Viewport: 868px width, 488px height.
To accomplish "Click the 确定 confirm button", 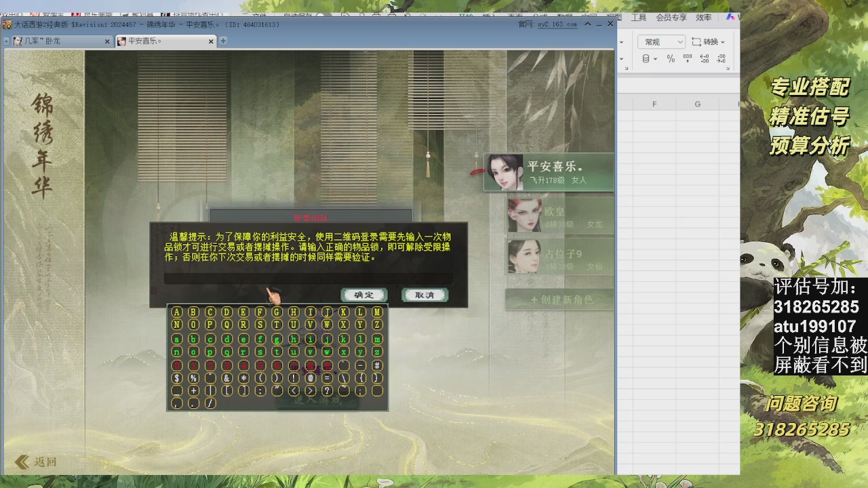I will [x=364, y=295].
